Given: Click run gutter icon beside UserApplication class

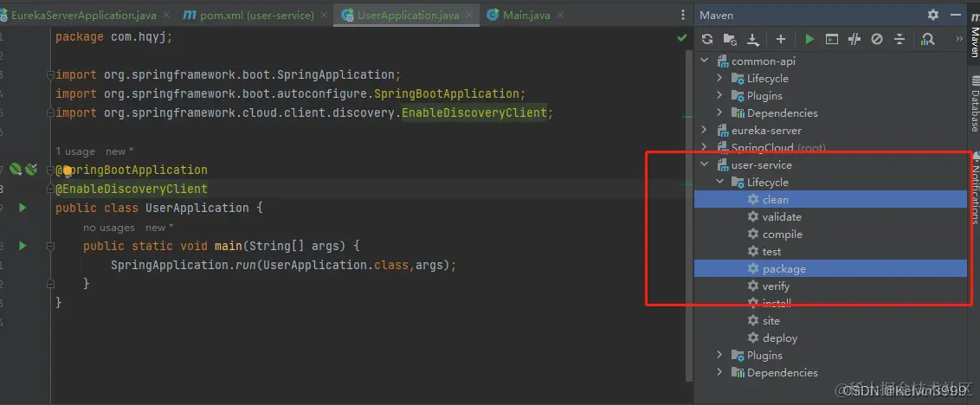Looking at the screenshot, I should pyautogui.click(x=23, y=208).
